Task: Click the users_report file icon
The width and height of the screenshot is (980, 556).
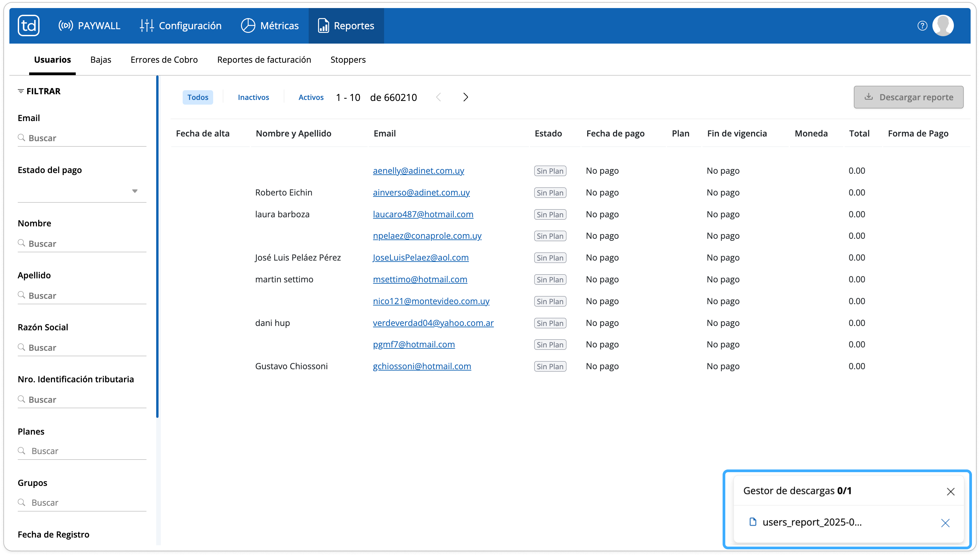Action: point(752,522)
